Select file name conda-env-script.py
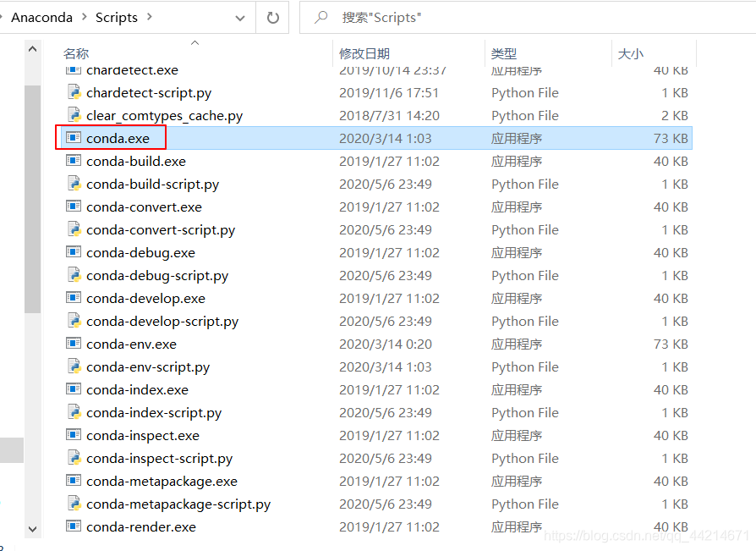The height and width of the screenshot is (551, 756). coord(148,367)
